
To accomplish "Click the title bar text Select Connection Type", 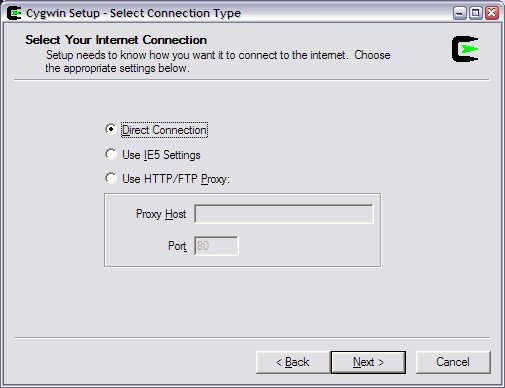I will (x=175, y=13).
